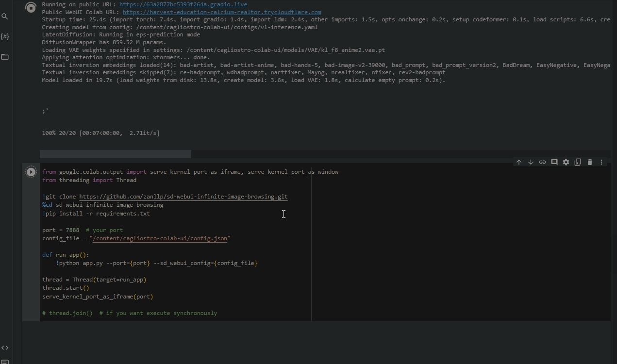Screen dimensions: 617x364
Task: Open the sd-webui-infinite-image-browsing GitHub link
Action: coord(183,197)
